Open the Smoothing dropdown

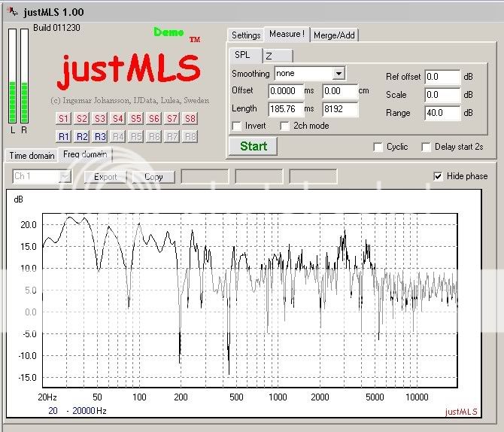[x=339, y=74]
